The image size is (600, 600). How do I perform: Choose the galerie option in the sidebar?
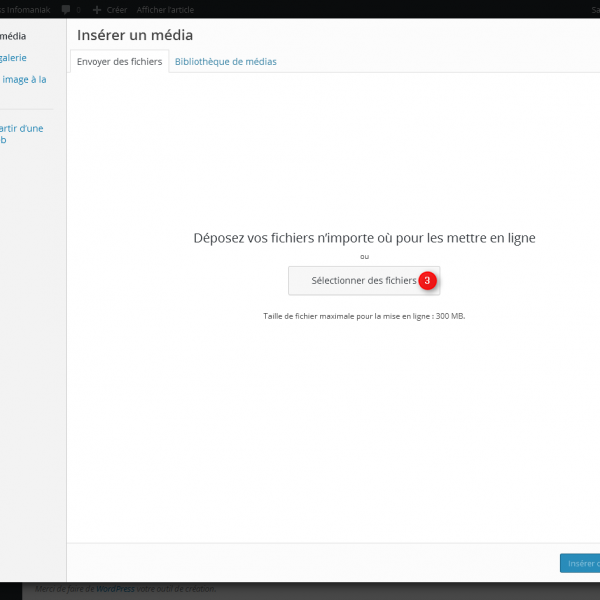[x=14, y=58]
